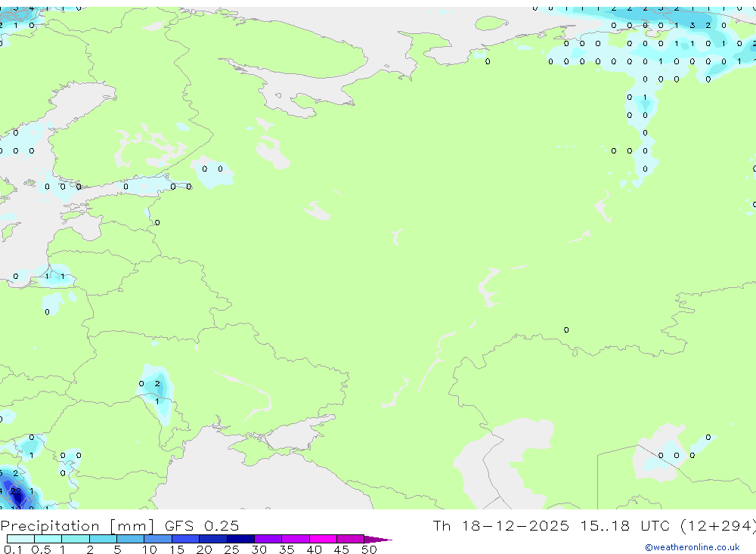Select the 45–50 mm legend swatch
The width and height of the screenshot is (756, 554).
pyautogui.click(x=350, y=539)
